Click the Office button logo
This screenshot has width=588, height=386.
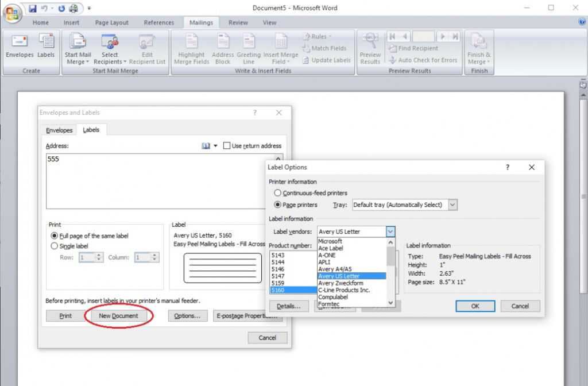(x=12, y=13)
